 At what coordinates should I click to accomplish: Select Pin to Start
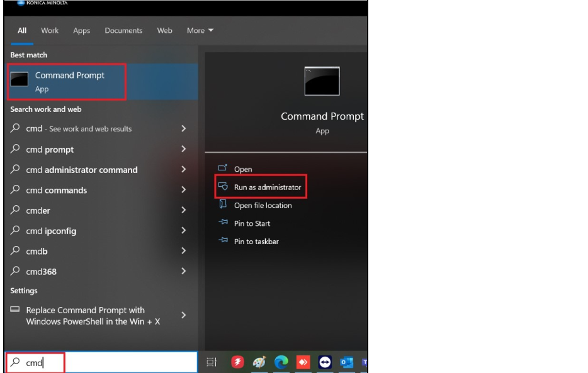[x=252, y=223]
